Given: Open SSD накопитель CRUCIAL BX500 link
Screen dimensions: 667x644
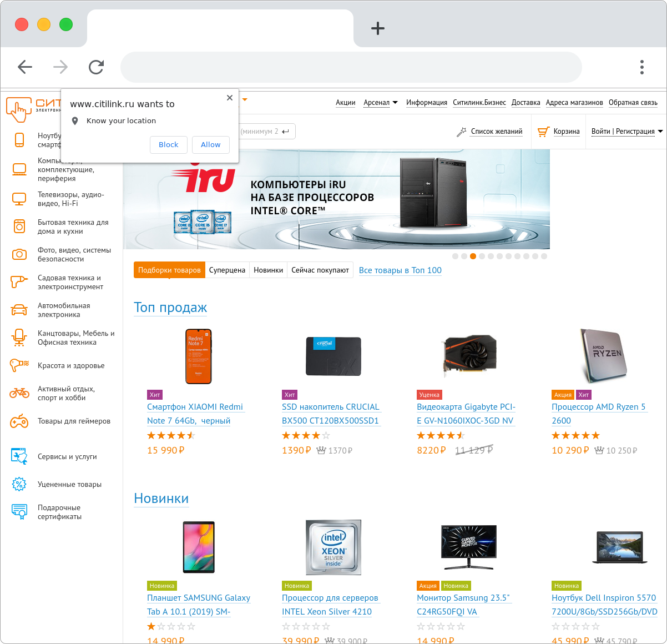Looking at the screenshot, I should coord(330,414).
